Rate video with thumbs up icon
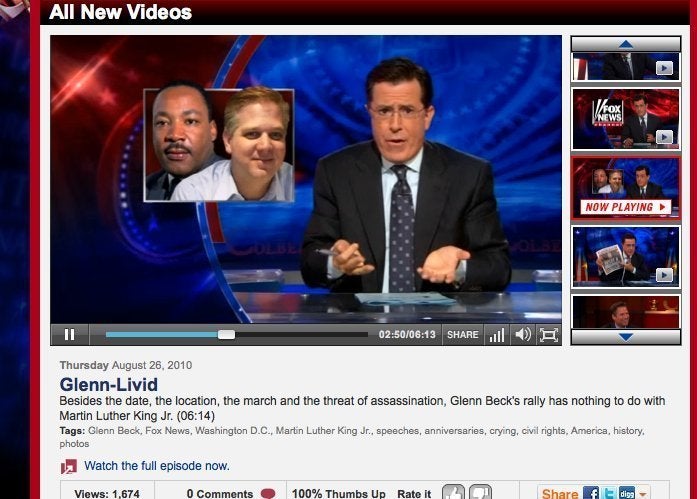This screenshot has width=697, height=499. click(x=453, y=492)
